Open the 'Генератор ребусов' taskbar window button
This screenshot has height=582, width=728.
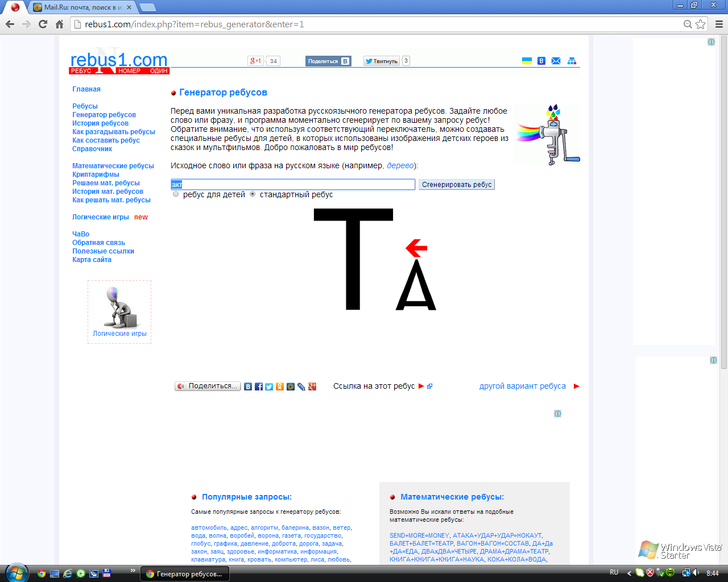click(x=184, y=574)
